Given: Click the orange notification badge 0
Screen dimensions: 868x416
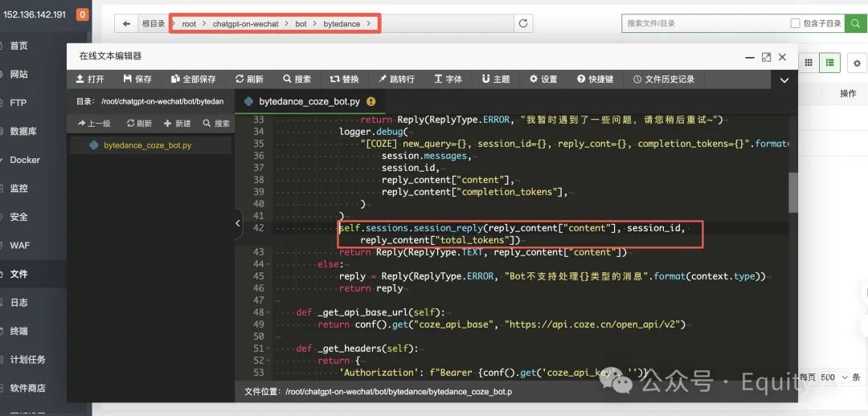Looking at the screenshot, I should (x=82, y=15).
